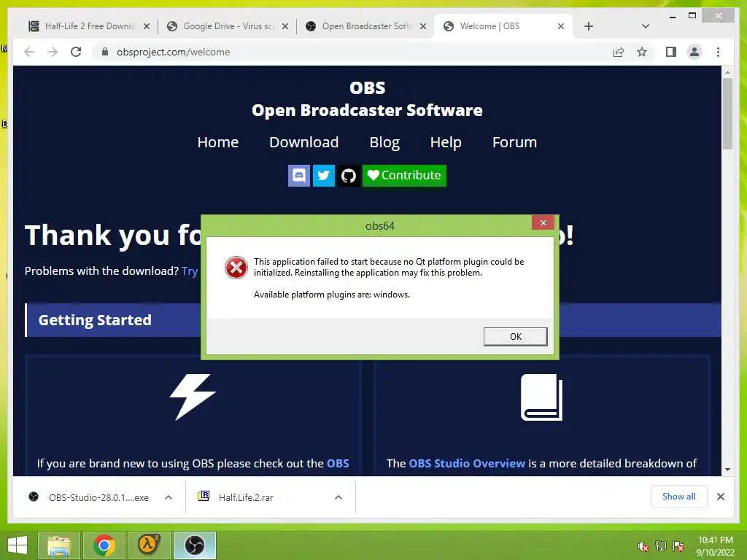The image size is (747, 560).
Task: Open Forum in the OBS site navigation
Action: click(x=514, y=142)
